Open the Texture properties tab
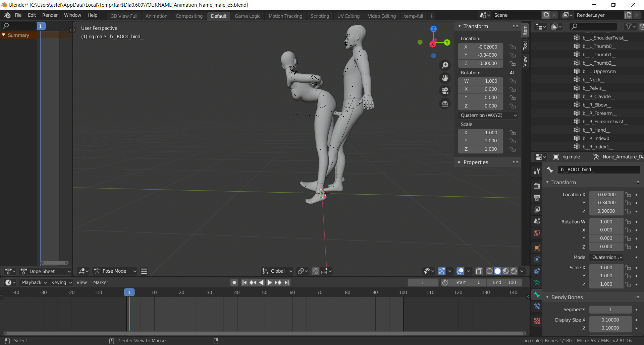Viewport: 644px width, 345px height. pos(537,321)
